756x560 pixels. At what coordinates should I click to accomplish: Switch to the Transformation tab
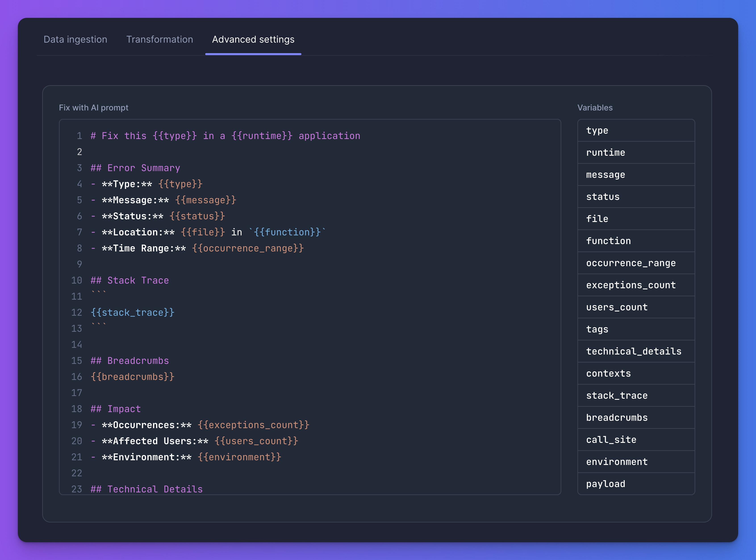click(x=160, y=39)
